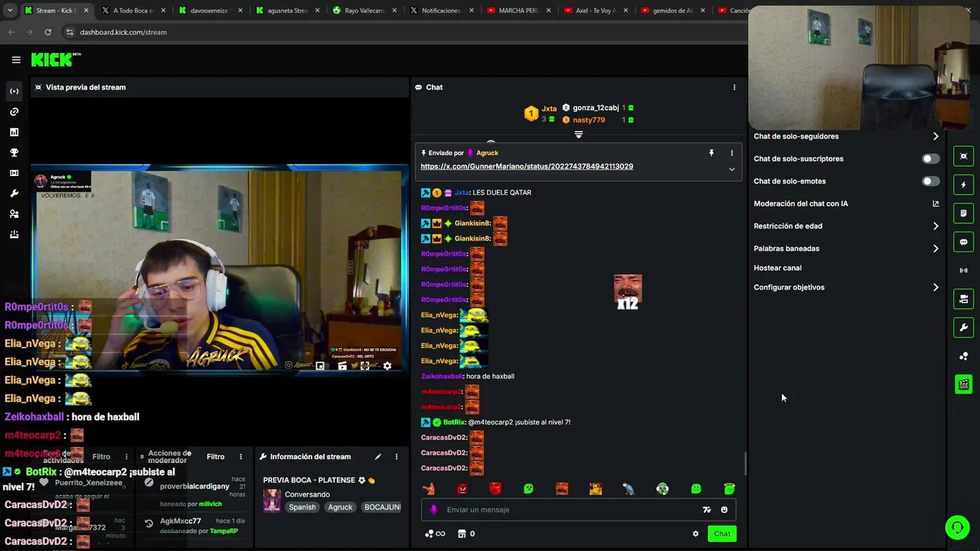The width and height of the screenshot is (980, 551).
Task: Click Hostear canal option
Action: [777, 268]
